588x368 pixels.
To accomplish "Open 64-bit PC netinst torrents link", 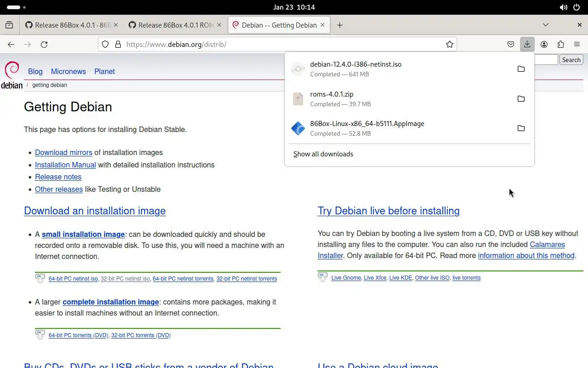I will click(183, 279).
